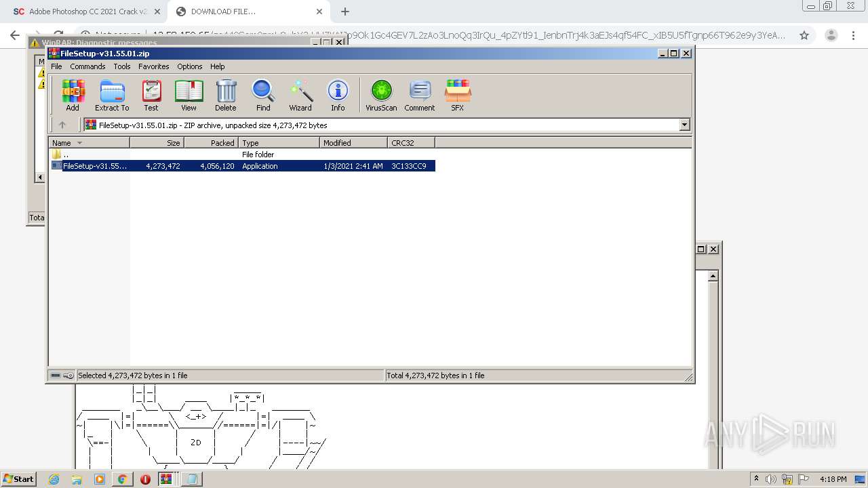The image size is (868, 488).
Task: Click the Comment toolbar icon
Action: [x=420, y=95]
